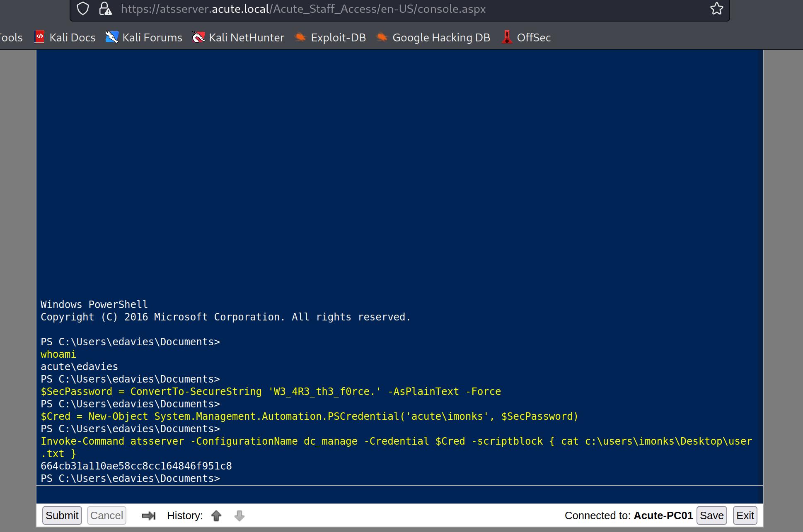Click the tab-complete arrow icon
This screenshot has width=803, height=532.
tap(148, 515)
